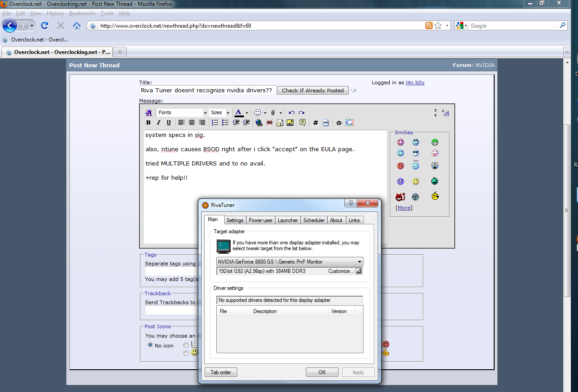Apply strikethrough formatting

(339, 123)
